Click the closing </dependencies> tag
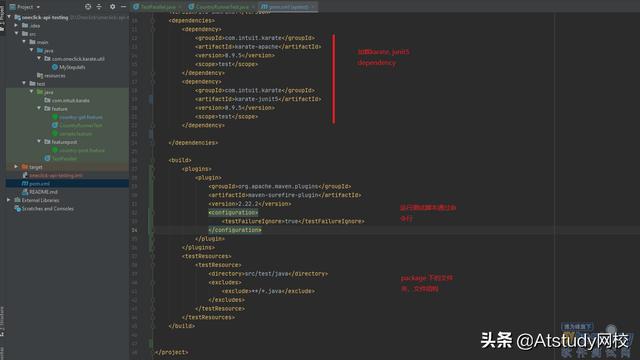Image resolution: width=640 pixels, height=360 pixels. point(193,143)
